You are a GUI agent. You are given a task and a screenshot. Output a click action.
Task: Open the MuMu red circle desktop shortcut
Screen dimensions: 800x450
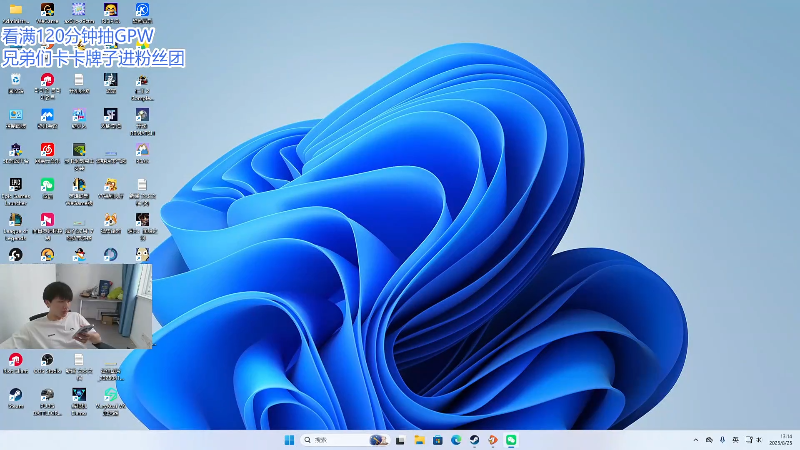16,360
